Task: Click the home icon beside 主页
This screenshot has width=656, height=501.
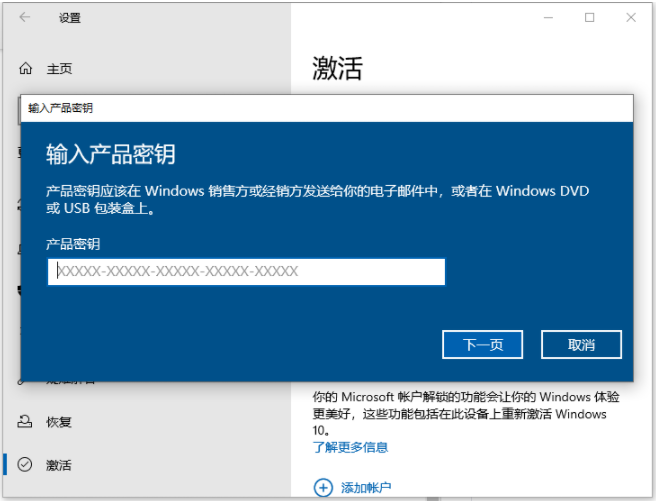Action: click(x=25, y=69)
